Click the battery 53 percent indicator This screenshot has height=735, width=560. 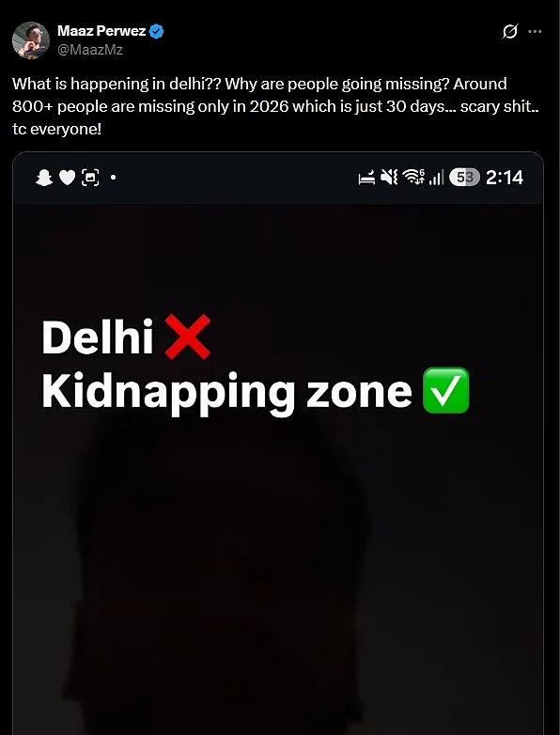(464, 178)
